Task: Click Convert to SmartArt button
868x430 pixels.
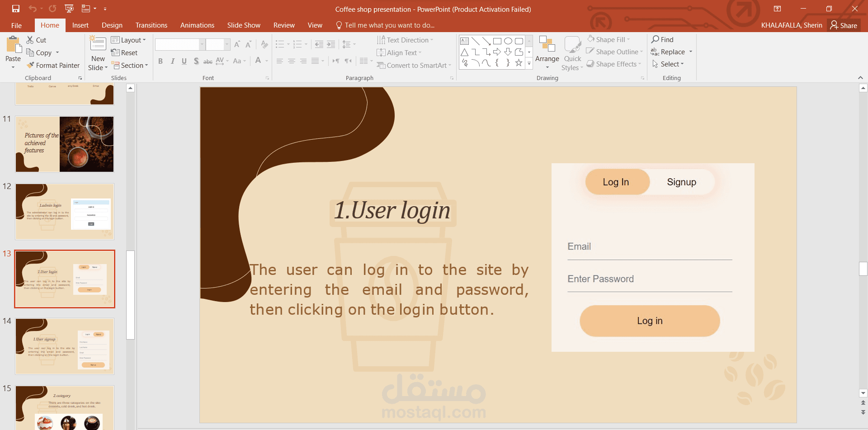Action: click(x=414, y=65)
